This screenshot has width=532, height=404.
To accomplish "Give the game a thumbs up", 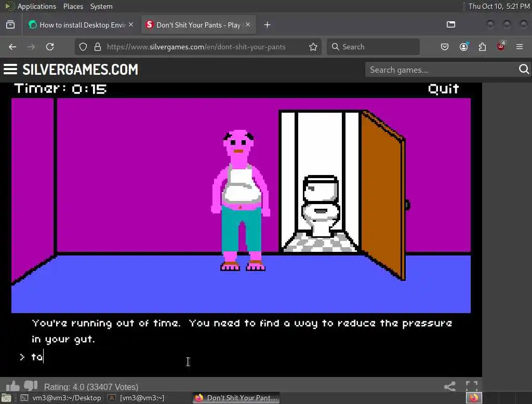I will 13,386.
